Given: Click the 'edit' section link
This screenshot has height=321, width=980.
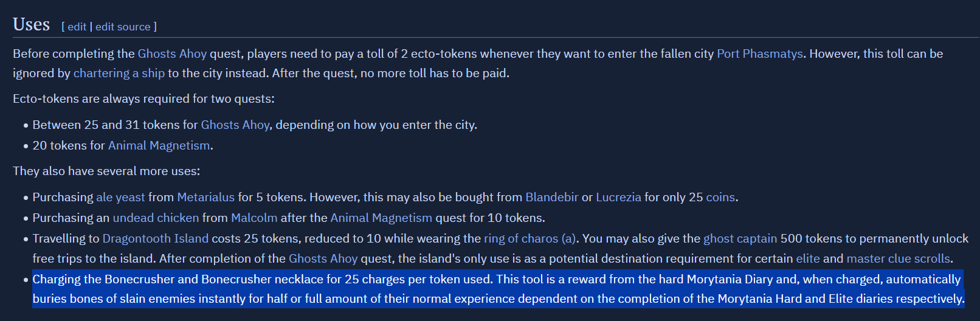Looking at the screenshot, I should (77, 27).
